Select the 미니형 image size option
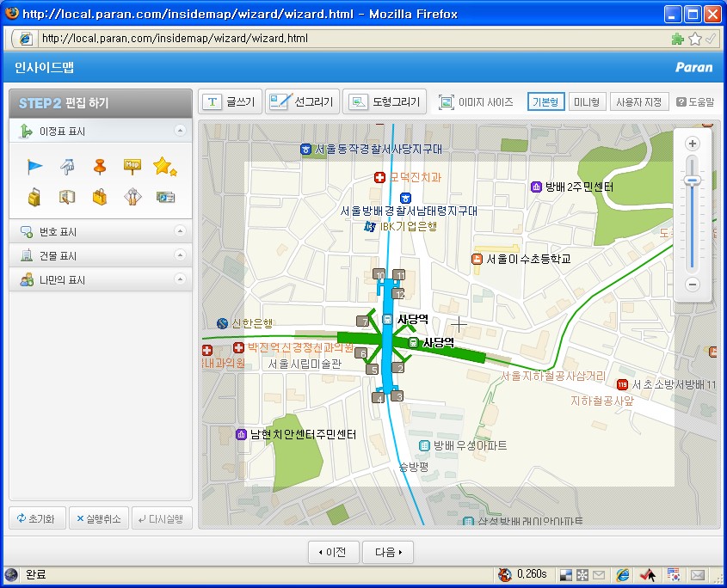The image size is (727, 588). [587, 101]
